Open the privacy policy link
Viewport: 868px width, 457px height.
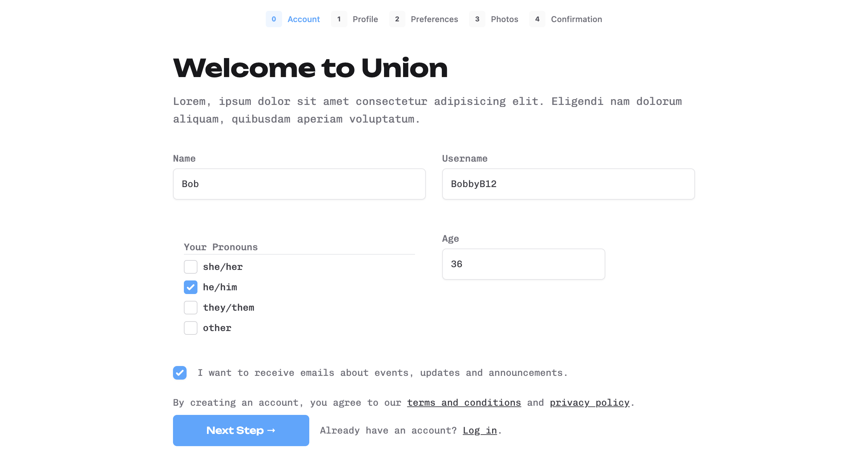pyautogui.click(x=590, y=402)
